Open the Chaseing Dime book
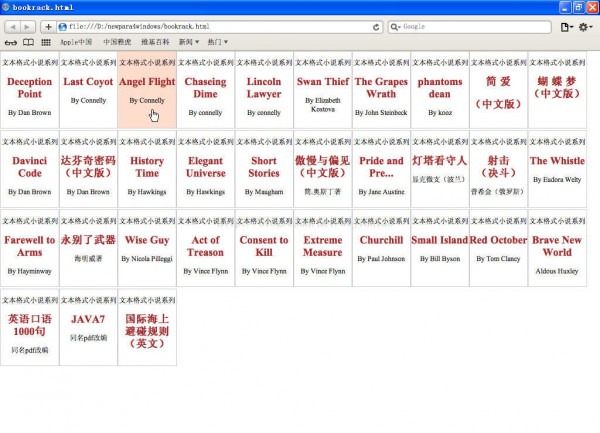Viewport: 600px width, 433px height. pyautogui.click(x=205, y=88)
